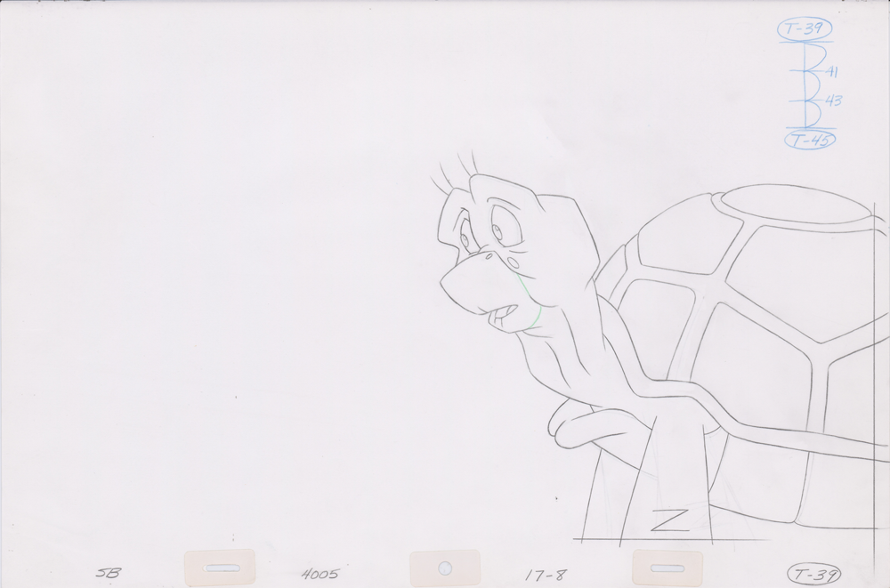Click the green pencil line on turtle's cheek

coord(532,302)
